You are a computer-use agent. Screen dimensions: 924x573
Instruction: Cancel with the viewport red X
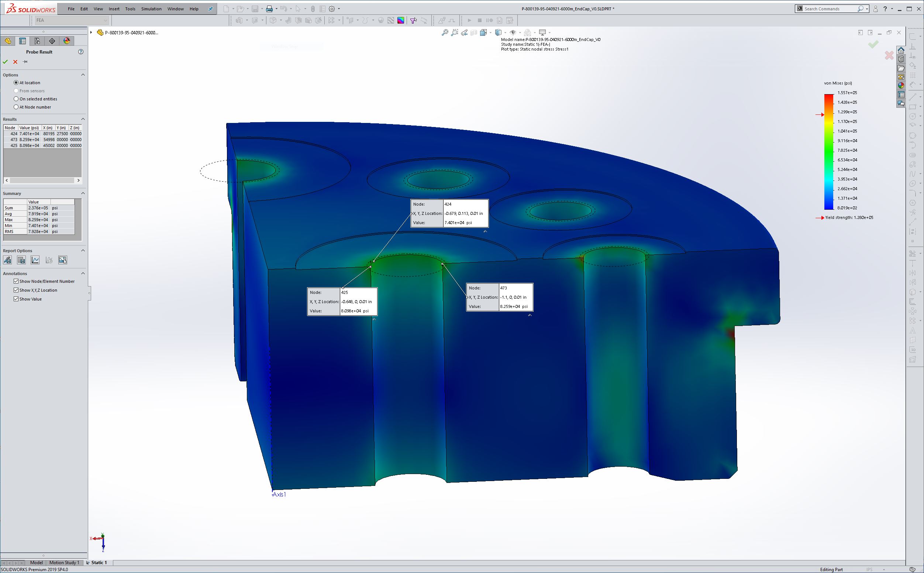pyautogui.click(x=889, y=56)
